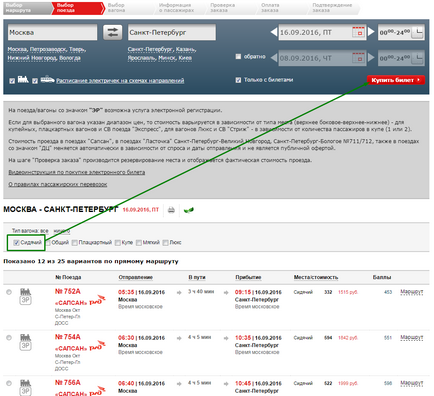Toggle 'Только с билетами' checkbox
Viewport: 434px width, 396px height.
click(238, 80)
